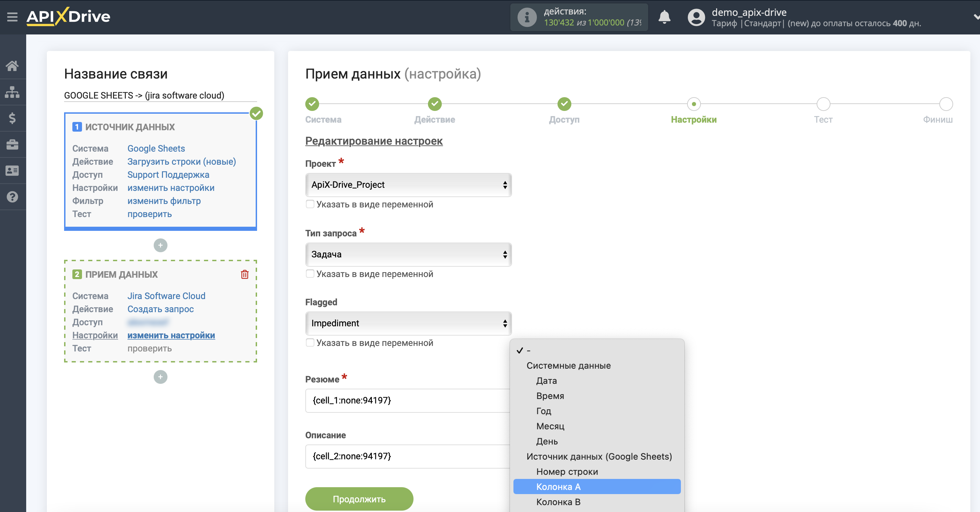Enable variable checkbox under Тип запроса
This screenshot has width=980, height=512.
tap(310, 274)
